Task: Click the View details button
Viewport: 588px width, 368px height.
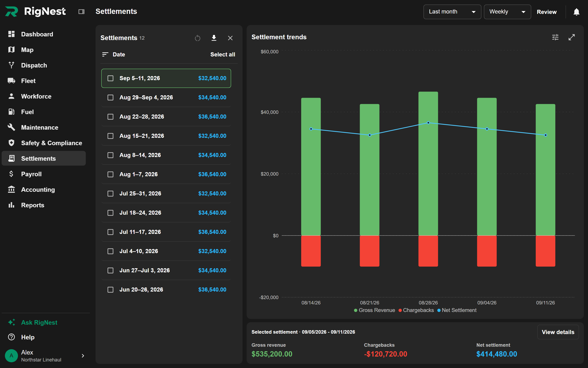Action: tap(558, 332)
